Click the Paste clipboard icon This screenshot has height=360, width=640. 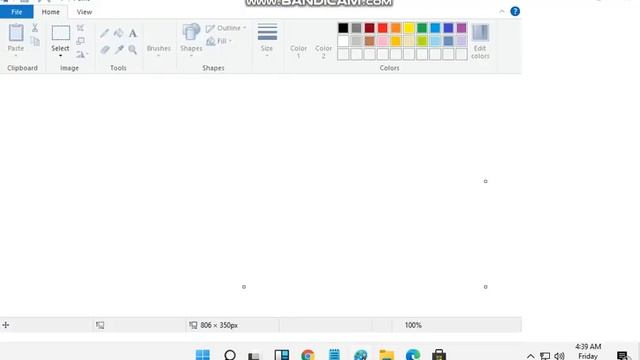click(x=16, y=33)
